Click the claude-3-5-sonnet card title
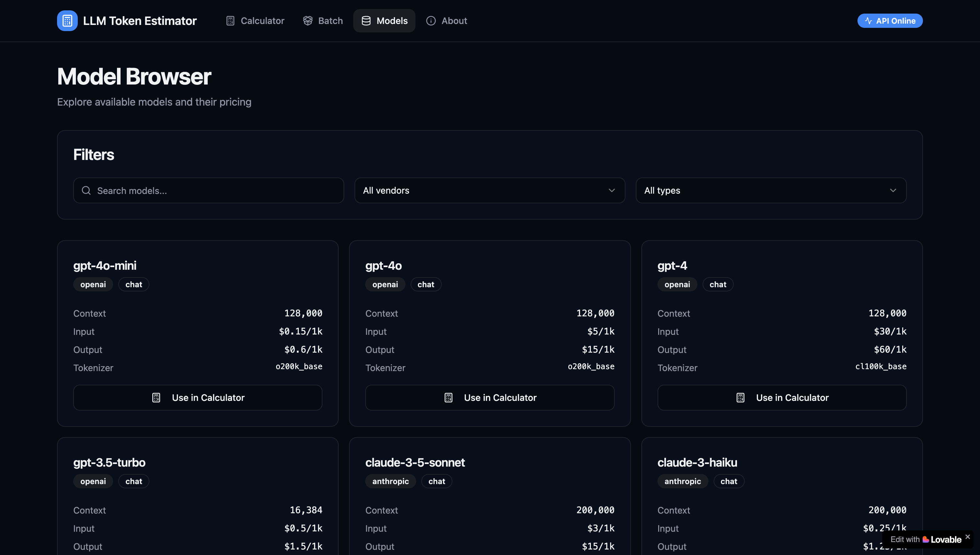Image resolution: width=980 pixels, height=555 pixels. point(415,462)
